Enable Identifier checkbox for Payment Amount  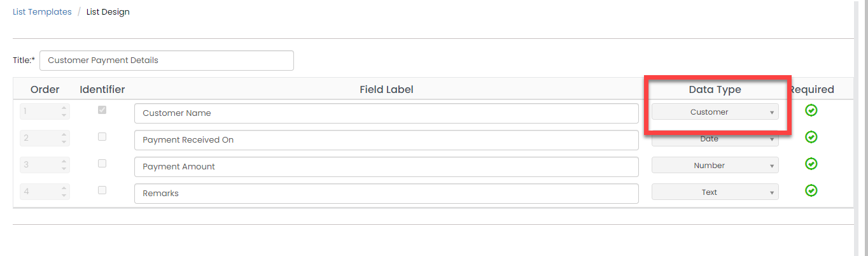102,164
